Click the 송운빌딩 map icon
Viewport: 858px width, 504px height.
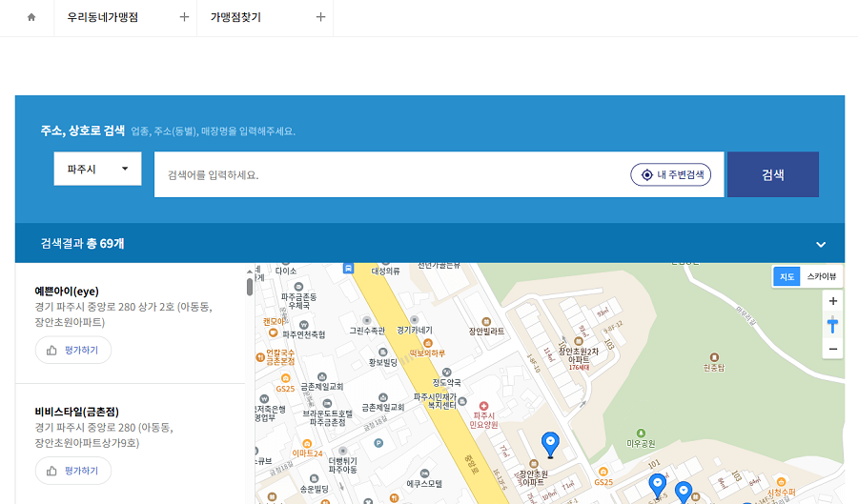(x=314, y=479)
